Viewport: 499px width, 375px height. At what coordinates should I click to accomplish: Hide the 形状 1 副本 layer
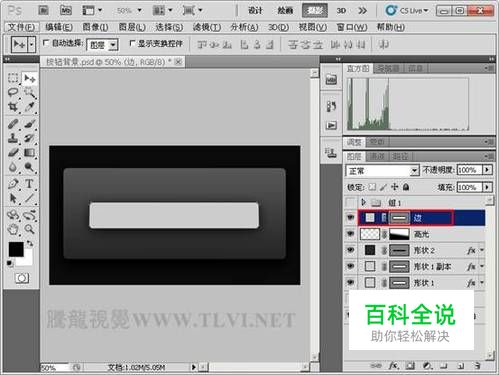point(350,266)
